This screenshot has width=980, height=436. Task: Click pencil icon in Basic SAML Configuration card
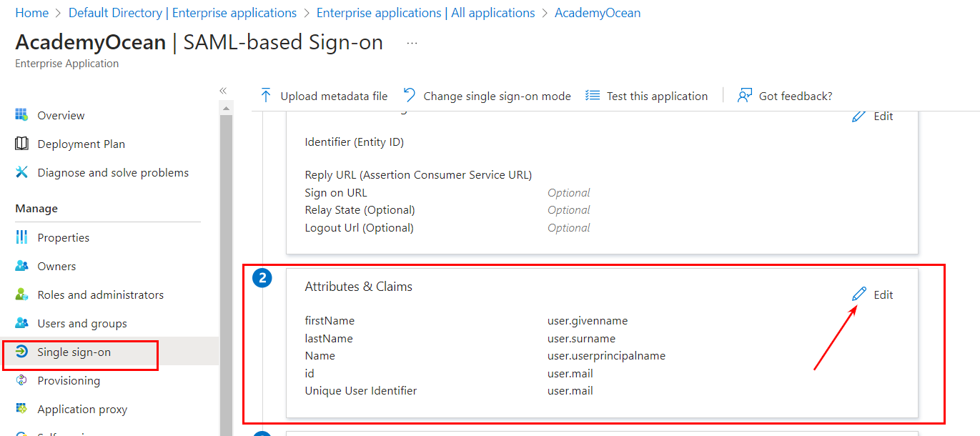(859, 116)
